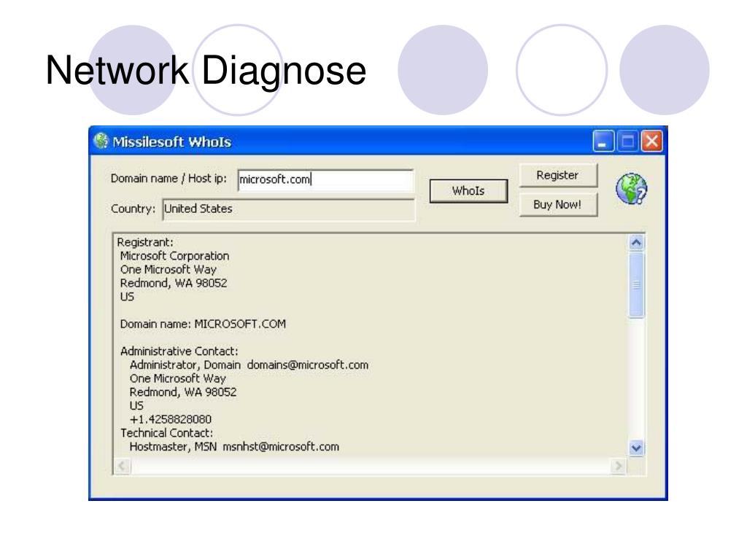Screen dimensions: 747x560
Task: Click the horizontal scrollbar left arrow
Action: pyautogui.click(x=123, y=466)
